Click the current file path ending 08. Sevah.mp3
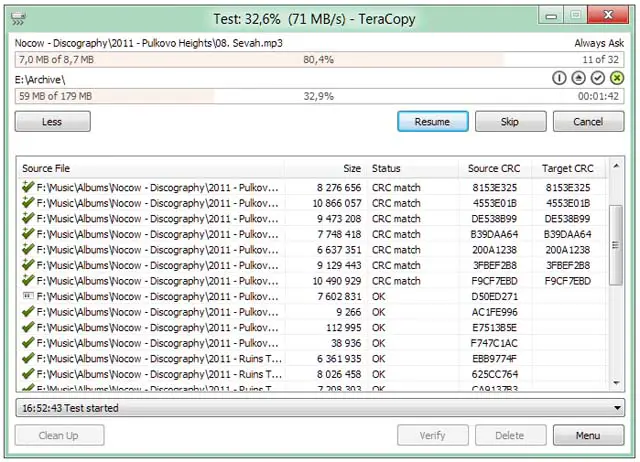 (x=149, y=43)
